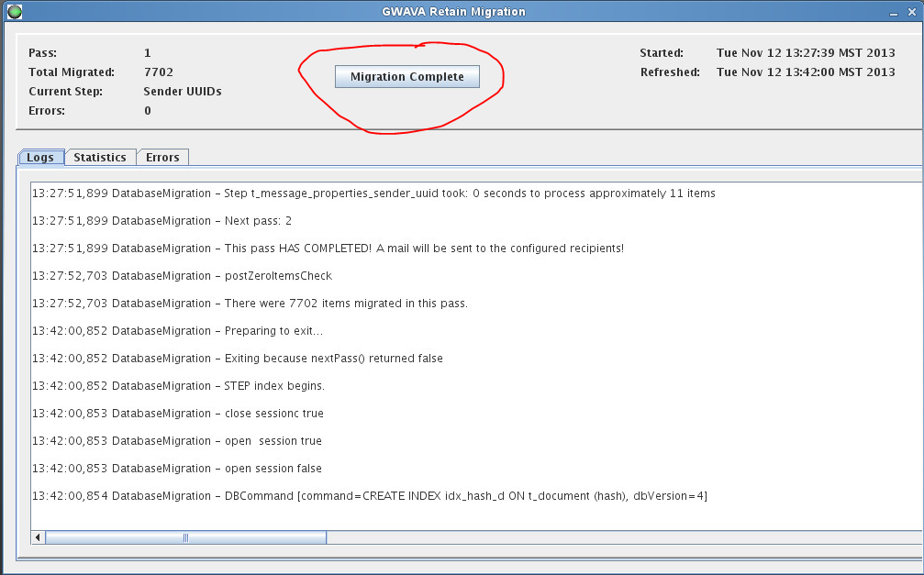Click the green window menu icon in title bar

point(14,11)
